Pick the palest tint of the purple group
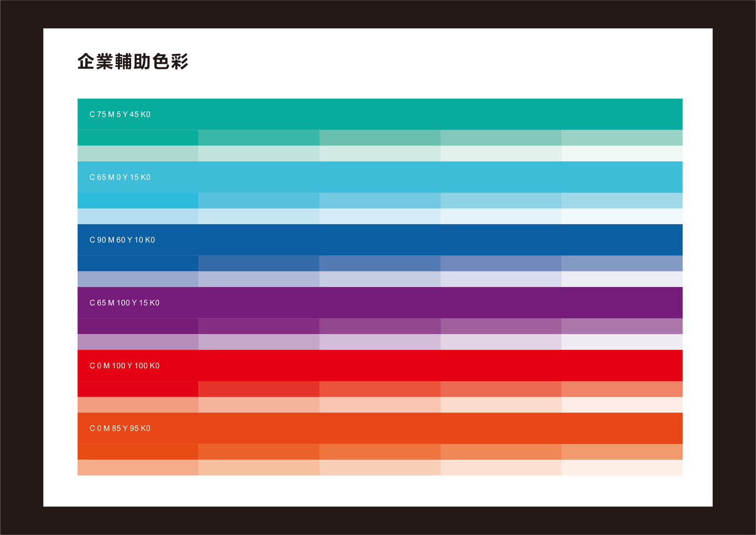The height and width of the screenshot is (535, 756). click(622, 342)
